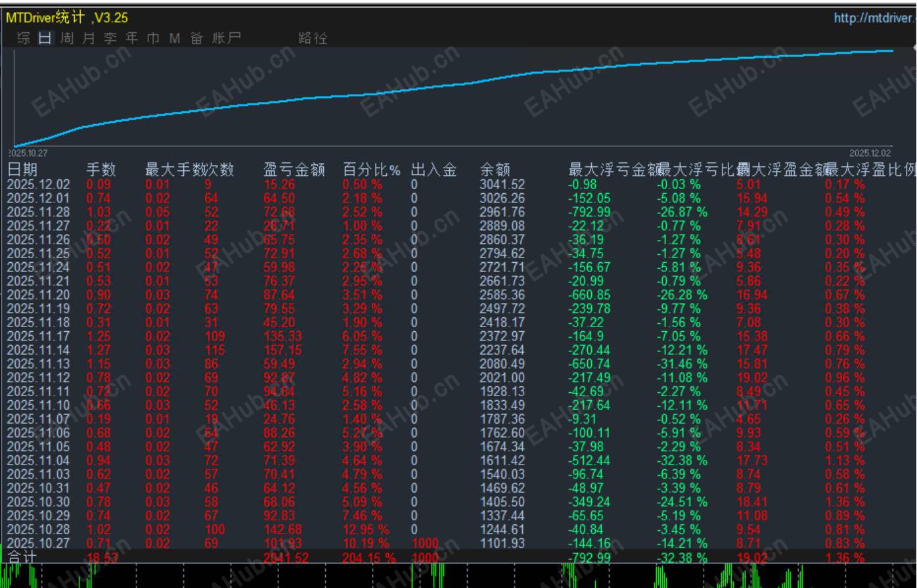Click profit amount 157.15
This screenshot has height=588, width=917.
pos(282,350)
